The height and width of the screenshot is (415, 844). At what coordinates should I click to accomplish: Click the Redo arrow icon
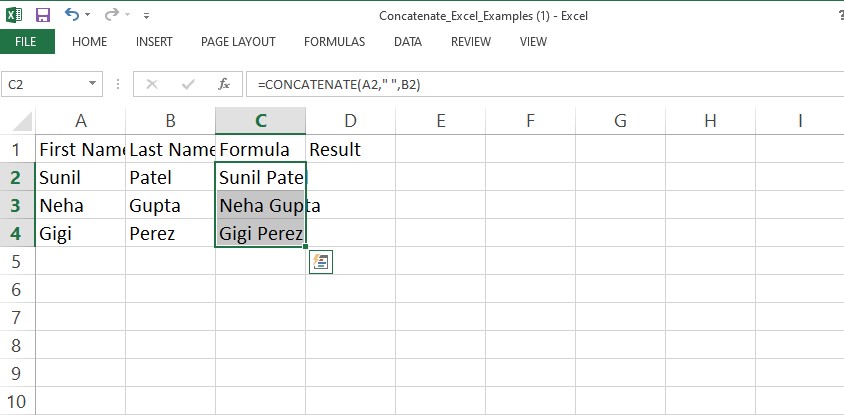click(x=111, y=15)
